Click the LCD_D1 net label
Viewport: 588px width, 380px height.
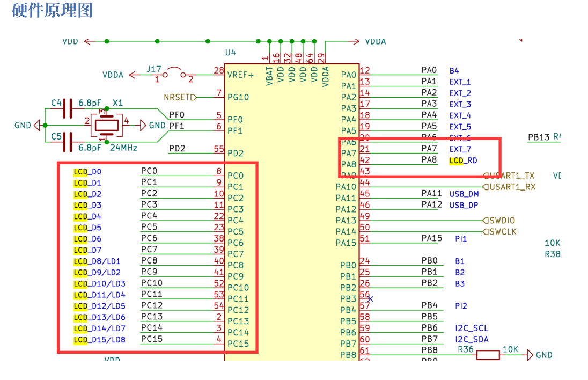coord(87,183)
